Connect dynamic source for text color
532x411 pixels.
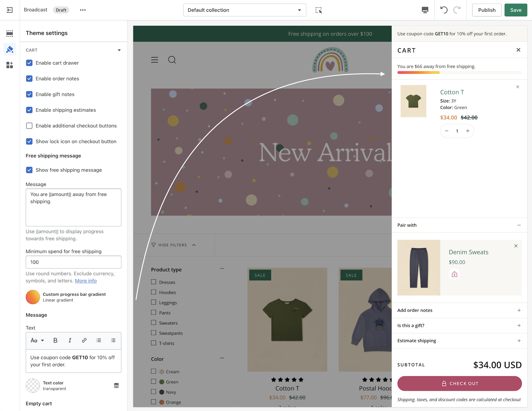click(116, 386)
